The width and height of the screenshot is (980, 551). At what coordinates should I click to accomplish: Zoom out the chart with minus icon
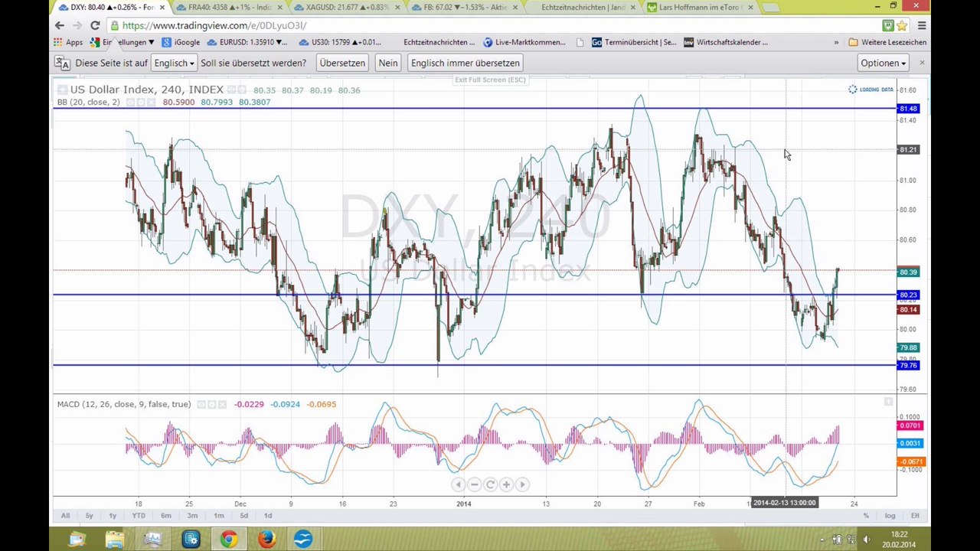point(474,484)
